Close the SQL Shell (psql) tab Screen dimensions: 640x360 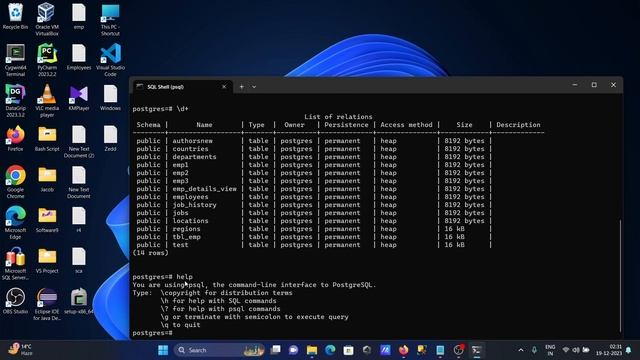224,87
